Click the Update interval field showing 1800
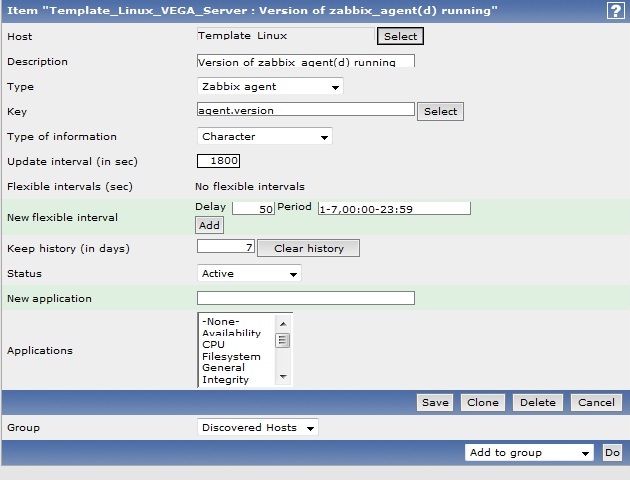Image resolution: width=630 pixels, height=480 pixels. 218,161
